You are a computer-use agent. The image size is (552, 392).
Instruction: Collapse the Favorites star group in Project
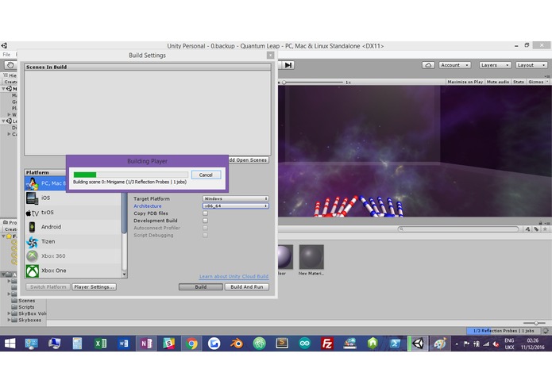3,236
